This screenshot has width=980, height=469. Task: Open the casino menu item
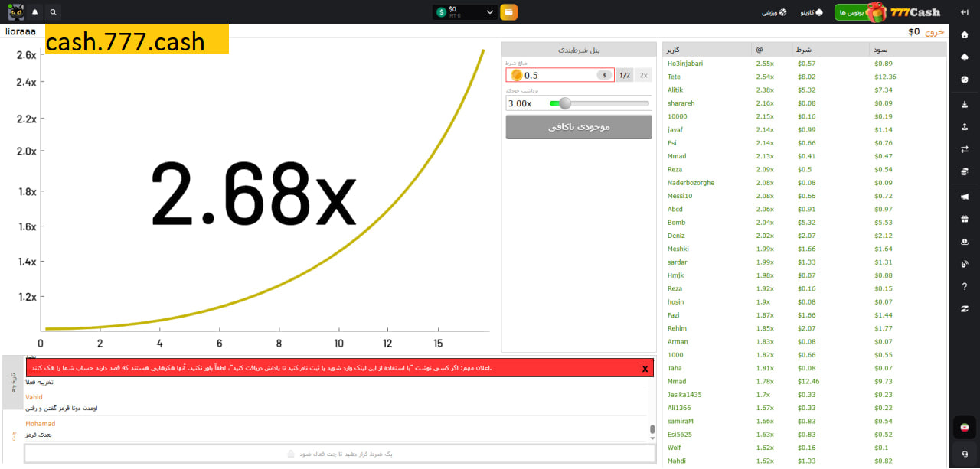click(812, 12)
